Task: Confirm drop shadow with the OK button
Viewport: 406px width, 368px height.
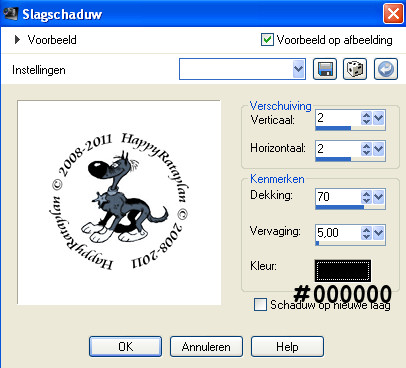Action: [x=125, y=347]
